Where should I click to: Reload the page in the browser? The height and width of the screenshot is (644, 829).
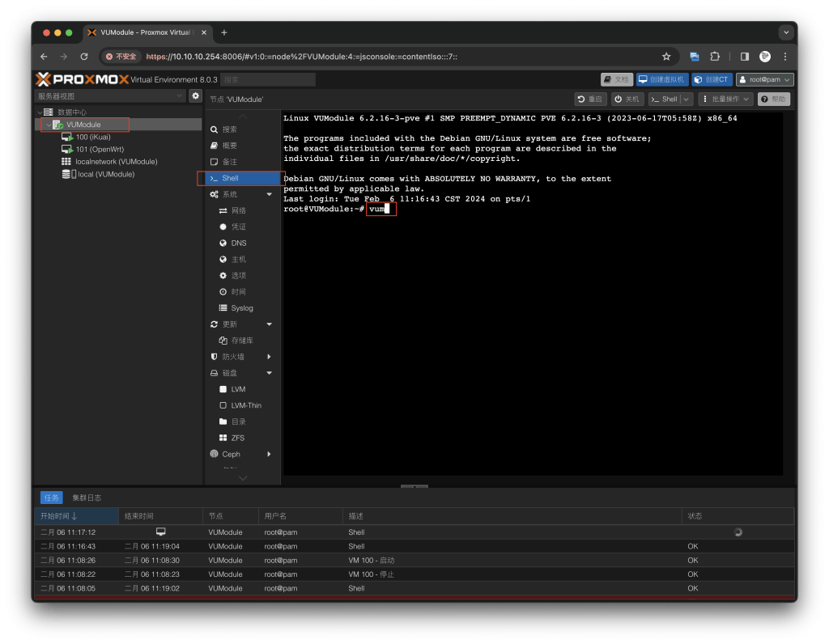pyautogui.click(x=84, y=57)
